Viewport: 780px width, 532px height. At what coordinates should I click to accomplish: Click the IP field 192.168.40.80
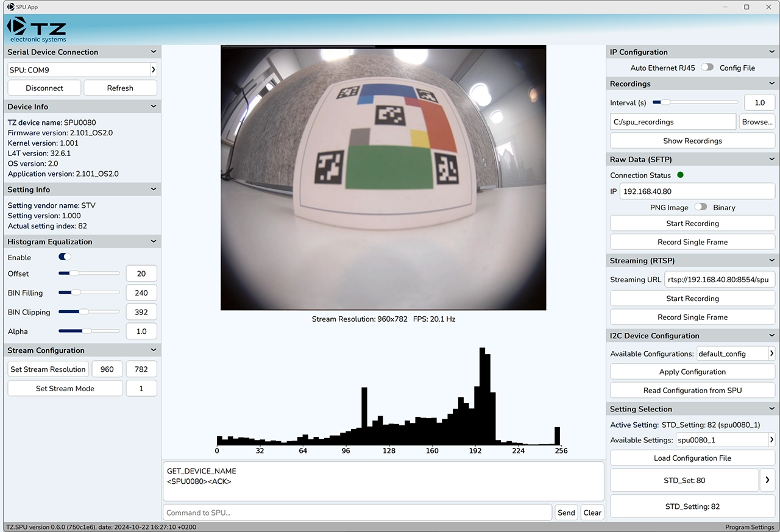pyautogui.click(x=698, y=191)
